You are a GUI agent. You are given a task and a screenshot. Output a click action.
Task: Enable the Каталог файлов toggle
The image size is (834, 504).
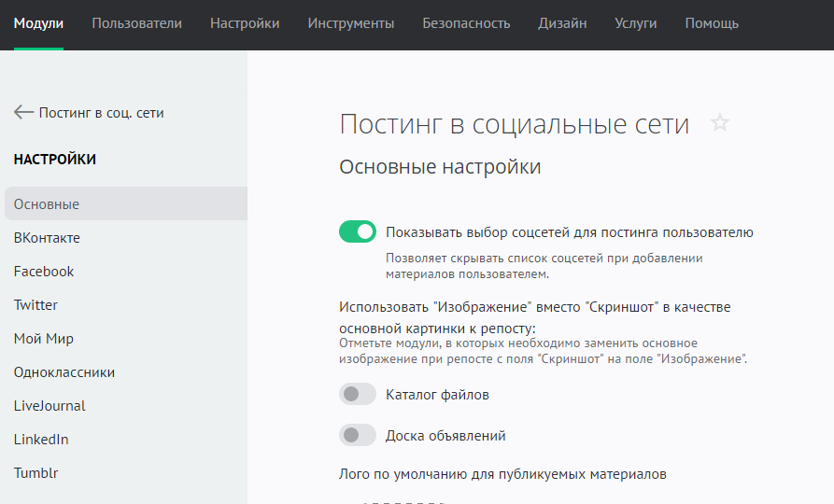(x=357, y=395)
